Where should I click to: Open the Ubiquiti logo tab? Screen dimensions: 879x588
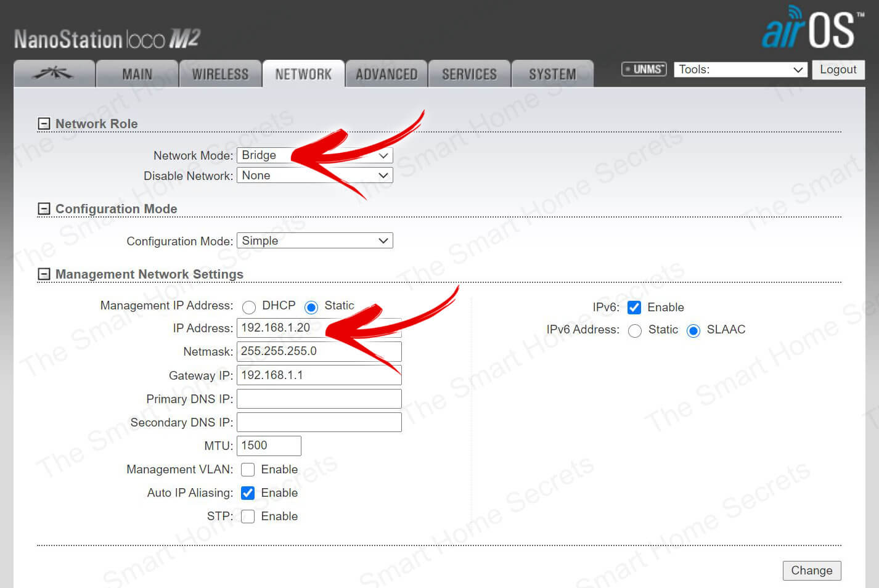click(x=54, y=74)
